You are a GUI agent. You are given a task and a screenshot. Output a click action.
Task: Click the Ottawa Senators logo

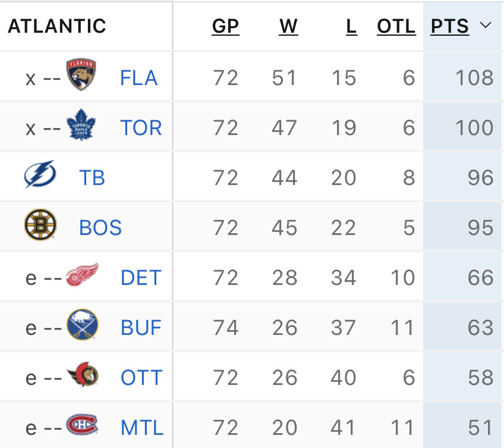[82, 376]
